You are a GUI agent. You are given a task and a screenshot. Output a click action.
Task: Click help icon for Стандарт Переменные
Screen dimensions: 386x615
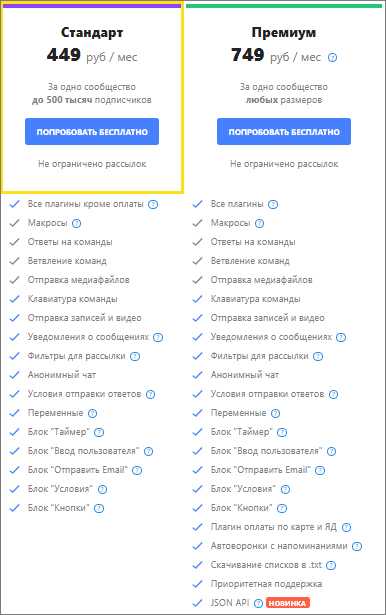pyautogui.click(x=92, y=413)
